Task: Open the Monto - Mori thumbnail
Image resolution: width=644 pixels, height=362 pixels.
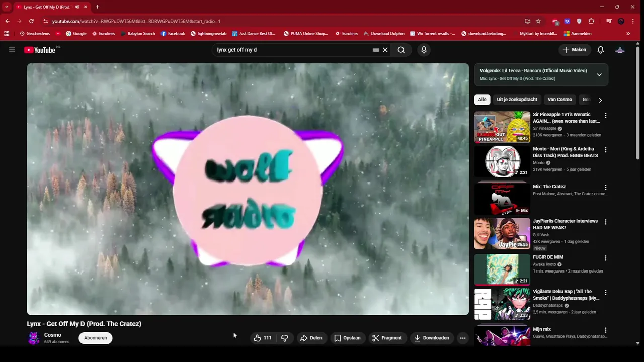Action: pos(502,161)
